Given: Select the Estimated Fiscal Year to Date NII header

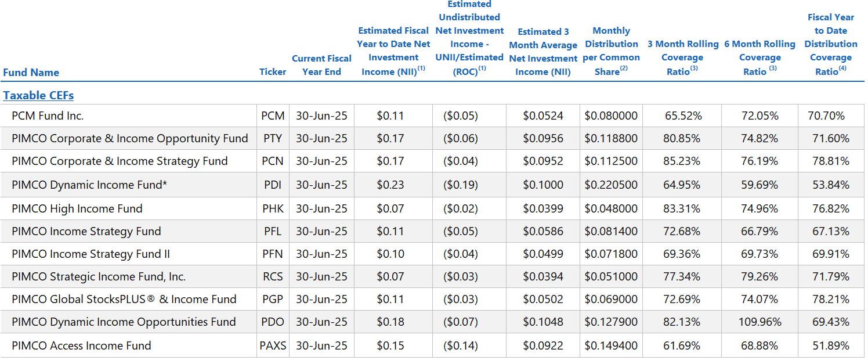Looking at the screenshot, I should [x=394, y=51].
